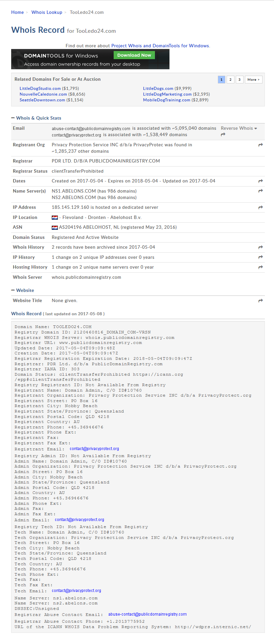The width and height of the screenshot is (274, 644).
Task: Click the clientTransferProhibited registrar status value
Action: [x=77, y=171]
